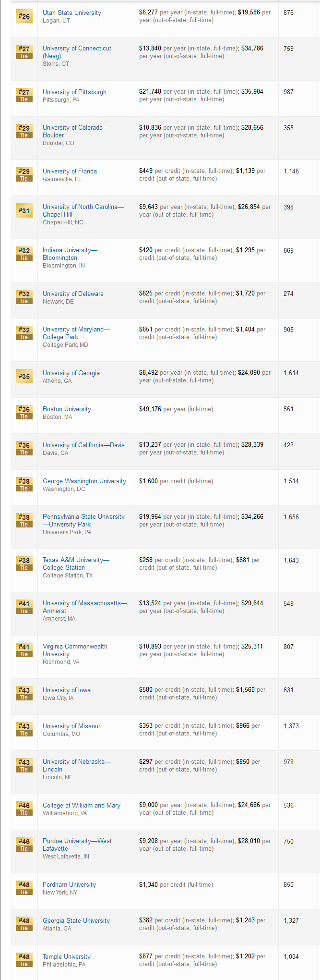Open George Washington University link
Screen dimensions: 320x980
(84, 481)
